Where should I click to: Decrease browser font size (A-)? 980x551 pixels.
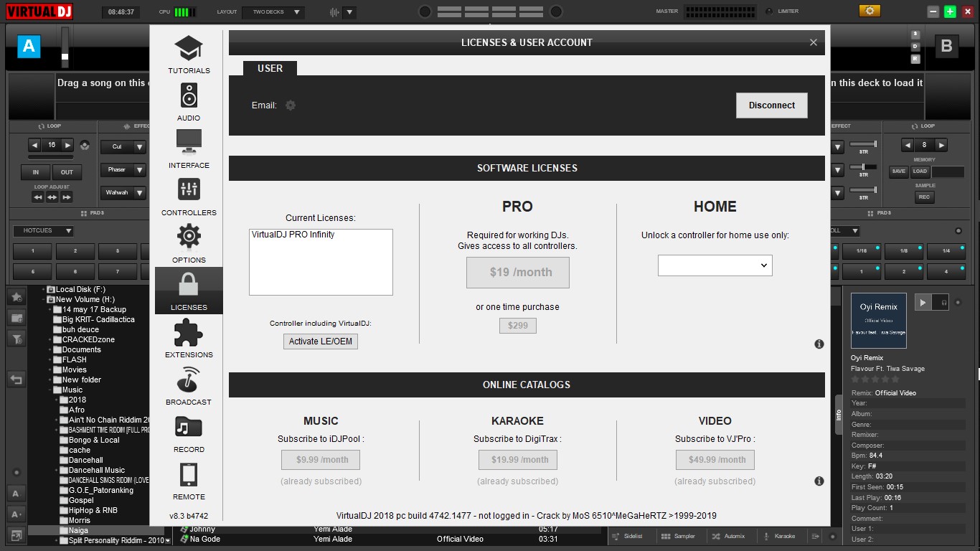pos(16,493)
